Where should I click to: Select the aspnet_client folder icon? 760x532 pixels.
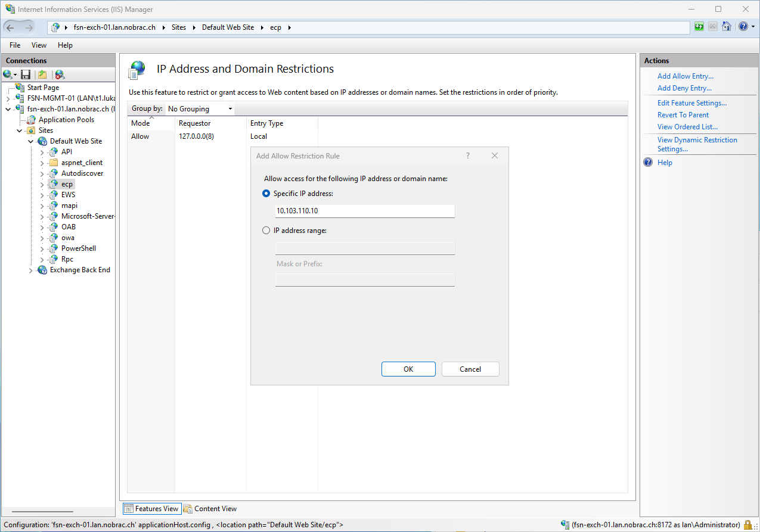tap(54, 163)
